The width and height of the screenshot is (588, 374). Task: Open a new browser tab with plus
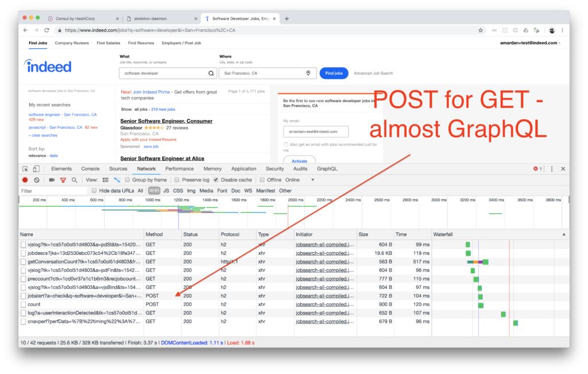click(287, 18)
